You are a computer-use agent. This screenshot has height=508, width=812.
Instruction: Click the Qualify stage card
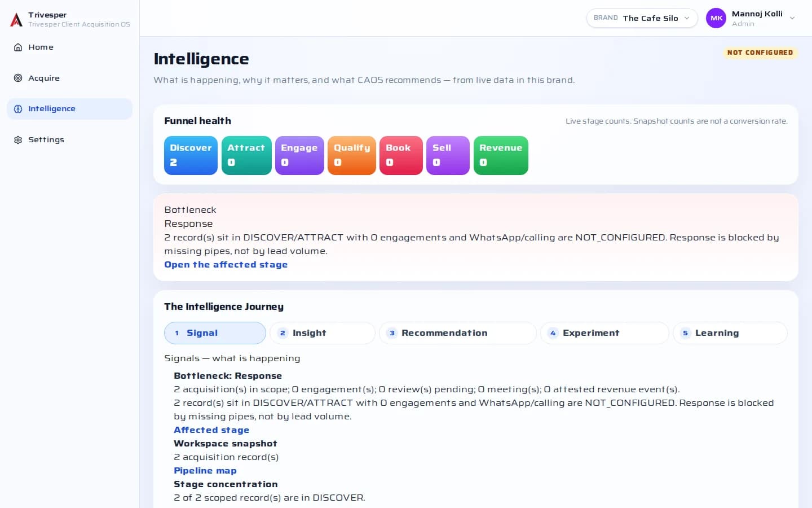tap(352, 155)
